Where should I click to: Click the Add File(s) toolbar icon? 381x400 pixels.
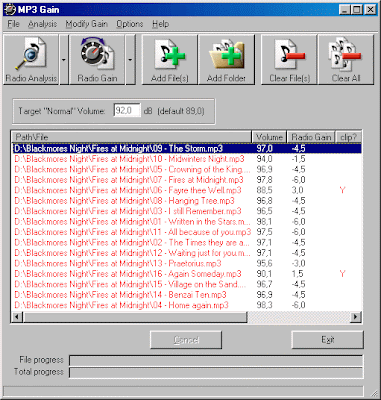(170, 60)
